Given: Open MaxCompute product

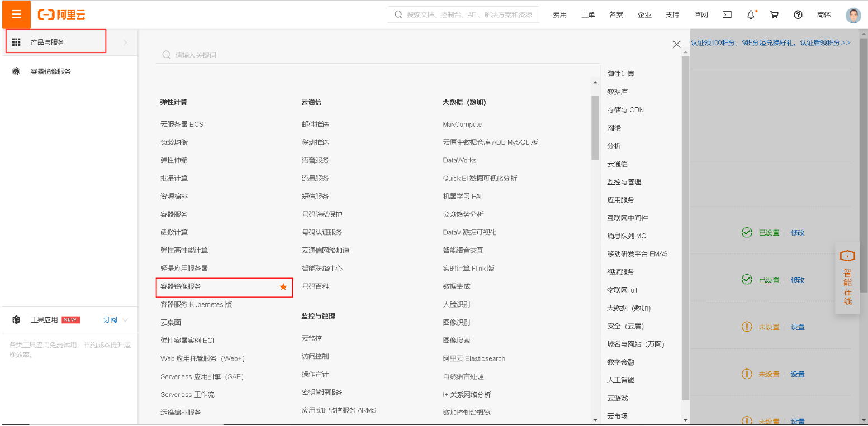Looking at the screenshot, I should tap(462, 124).
